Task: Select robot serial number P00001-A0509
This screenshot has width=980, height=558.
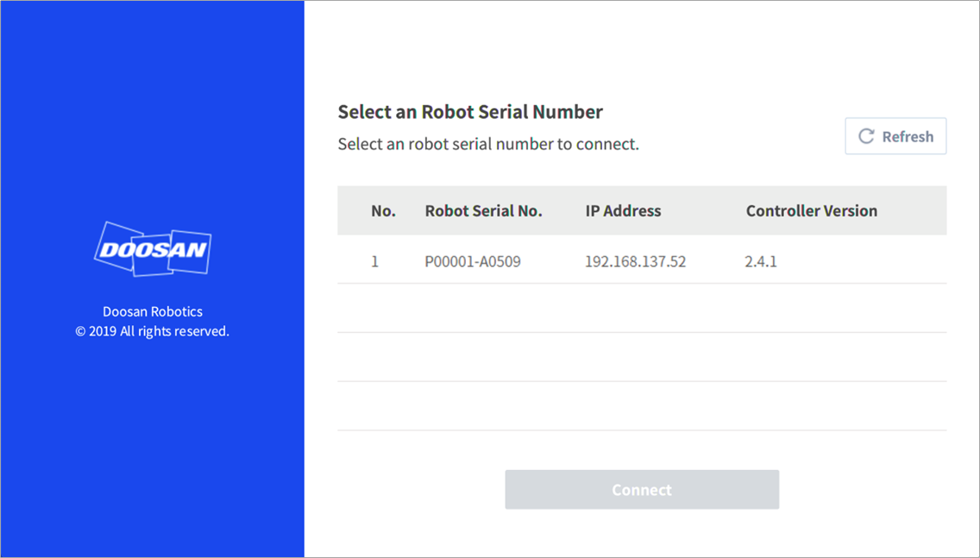Action: pyautogui.click(x=473, y=260)
